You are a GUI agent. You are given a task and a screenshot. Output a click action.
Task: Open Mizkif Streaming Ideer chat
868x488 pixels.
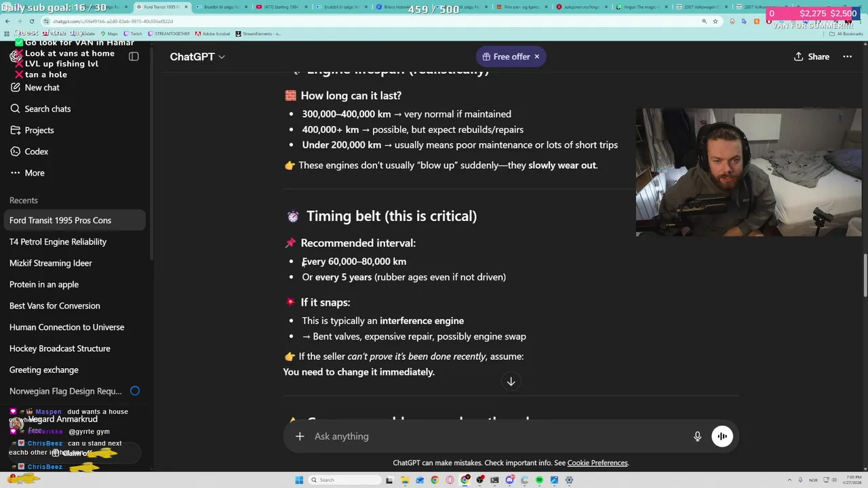click(x=73, y=263)
